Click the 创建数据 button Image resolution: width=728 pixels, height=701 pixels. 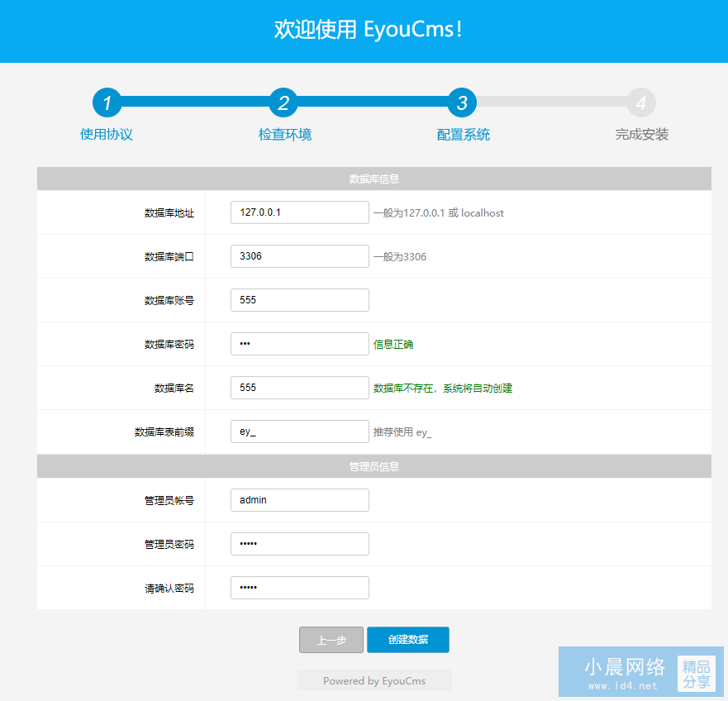point(408,640)
